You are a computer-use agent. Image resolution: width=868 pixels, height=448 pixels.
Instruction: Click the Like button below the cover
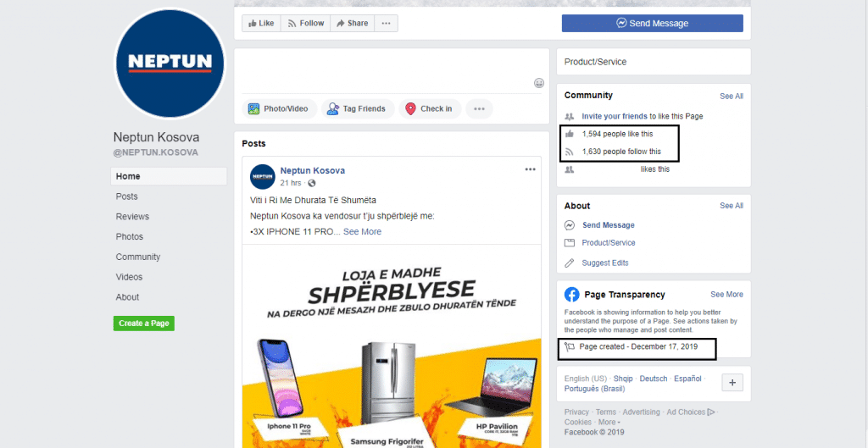pyautogui.click(x=261, y=23)
